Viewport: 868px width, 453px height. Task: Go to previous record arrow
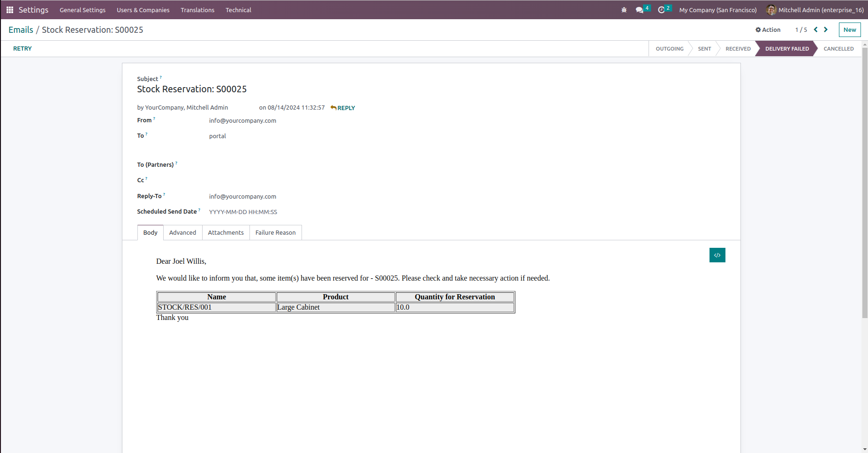click(815, 30)
